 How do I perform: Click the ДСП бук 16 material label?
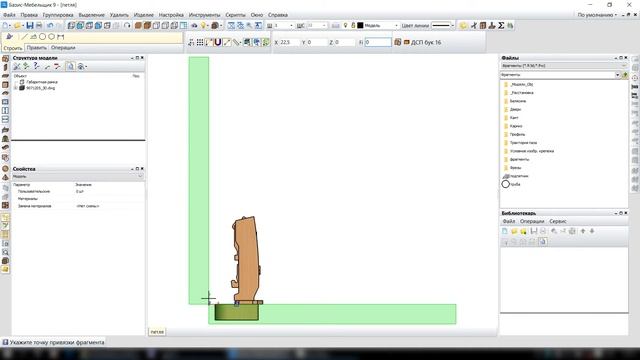tap(426, 42)
